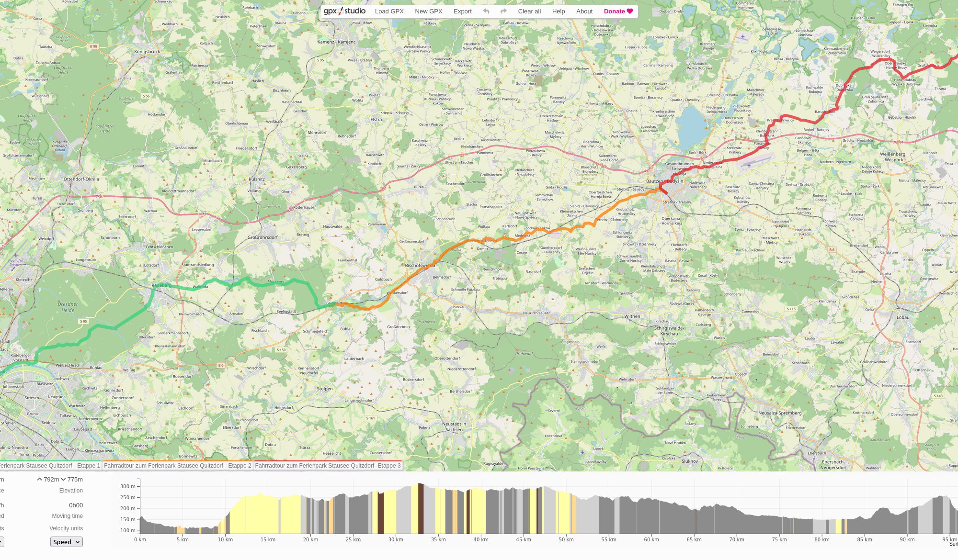Switch to the Etappe 2 track tab
Screen dimensions: 958x560
(x=177, y=465)
